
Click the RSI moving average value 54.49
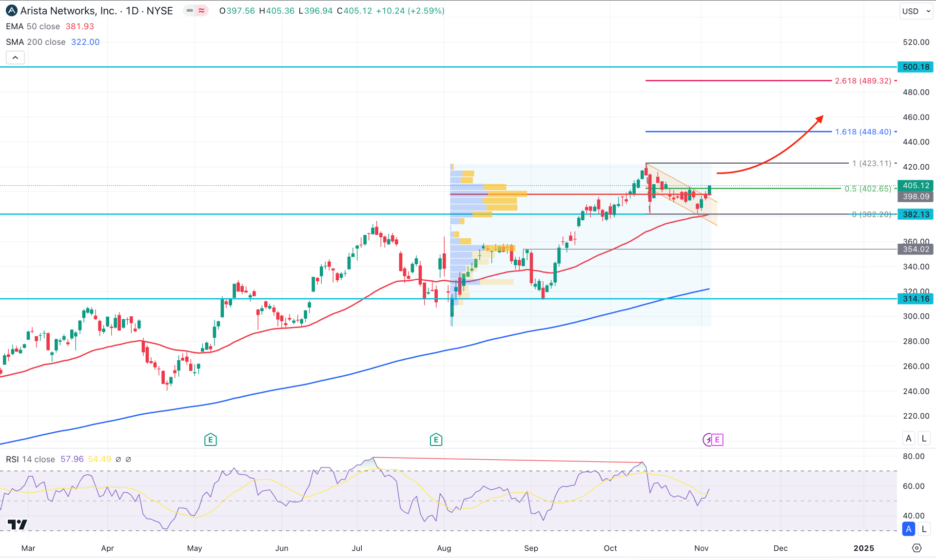point(100,459)
